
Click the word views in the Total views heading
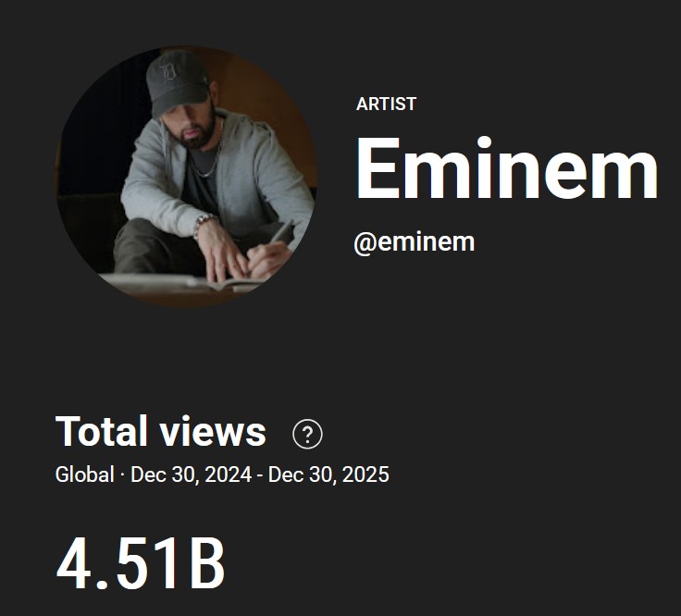(x=213, y=432)
